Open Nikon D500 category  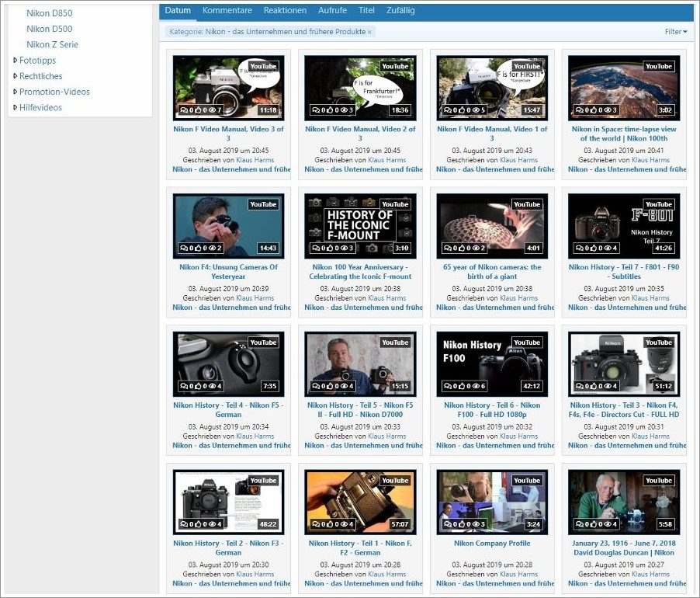click(49, 29)
